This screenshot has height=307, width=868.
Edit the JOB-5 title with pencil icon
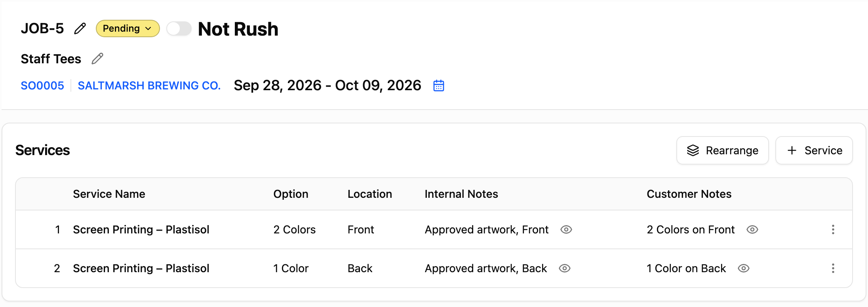point(80,28)
